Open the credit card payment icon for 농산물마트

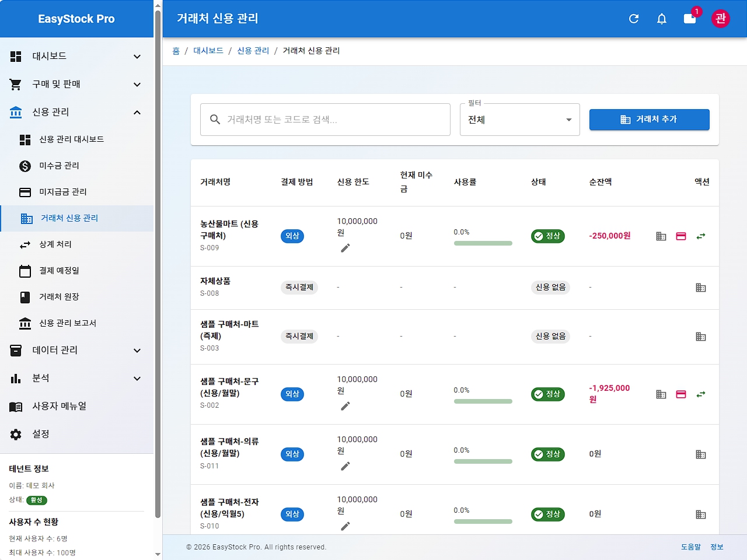pos(680,236)
